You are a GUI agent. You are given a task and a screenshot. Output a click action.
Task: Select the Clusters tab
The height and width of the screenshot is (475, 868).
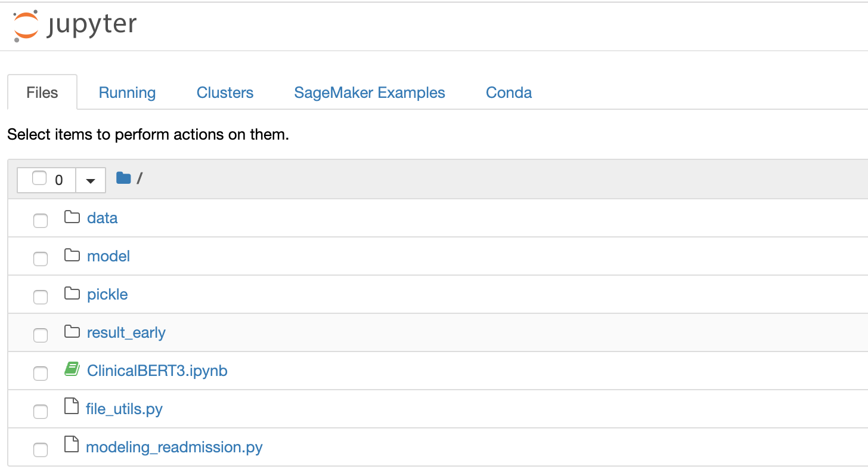(x=225, y=92)
